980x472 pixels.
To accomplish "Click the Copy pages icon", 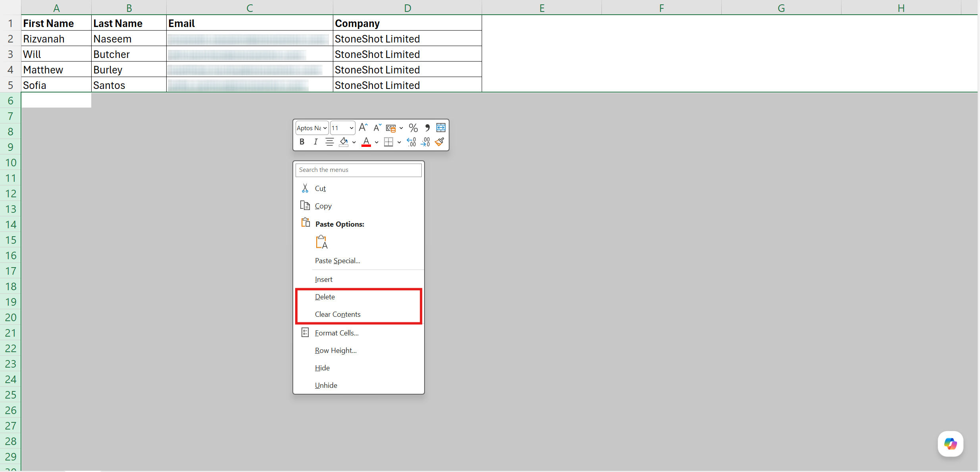I will pos(305,205).
